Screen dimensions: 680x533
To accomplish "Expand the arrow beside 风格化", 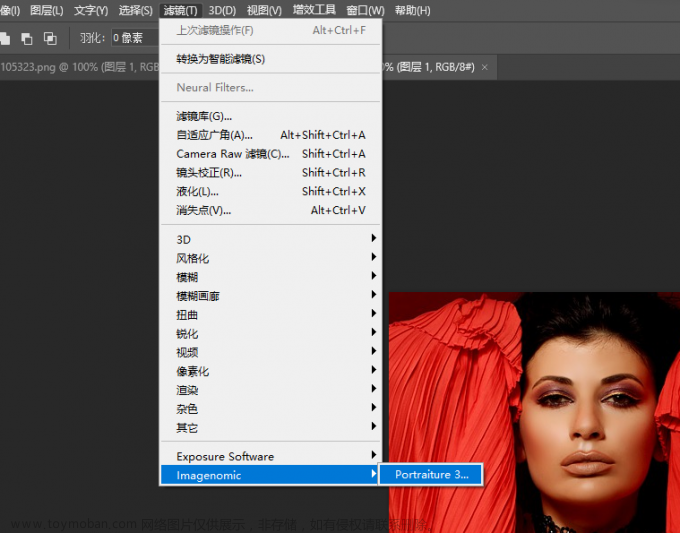I will (373, 257).
